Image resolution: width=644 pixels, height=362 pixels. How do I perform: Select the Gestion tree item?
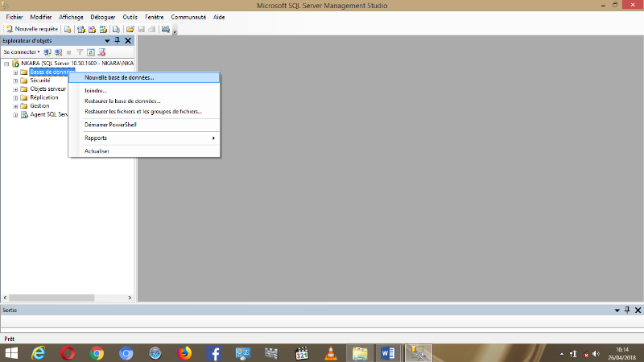click(39, 106)
